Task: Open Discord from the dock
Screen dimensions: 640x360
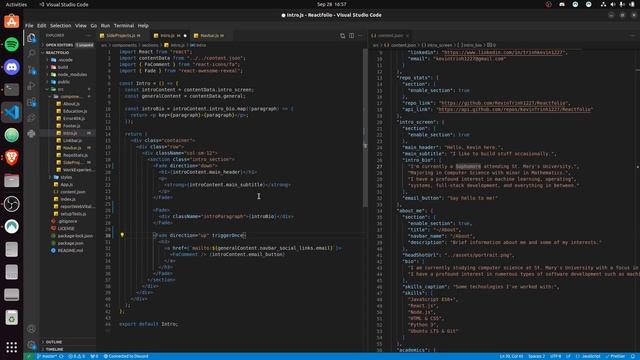Action: 11,67
